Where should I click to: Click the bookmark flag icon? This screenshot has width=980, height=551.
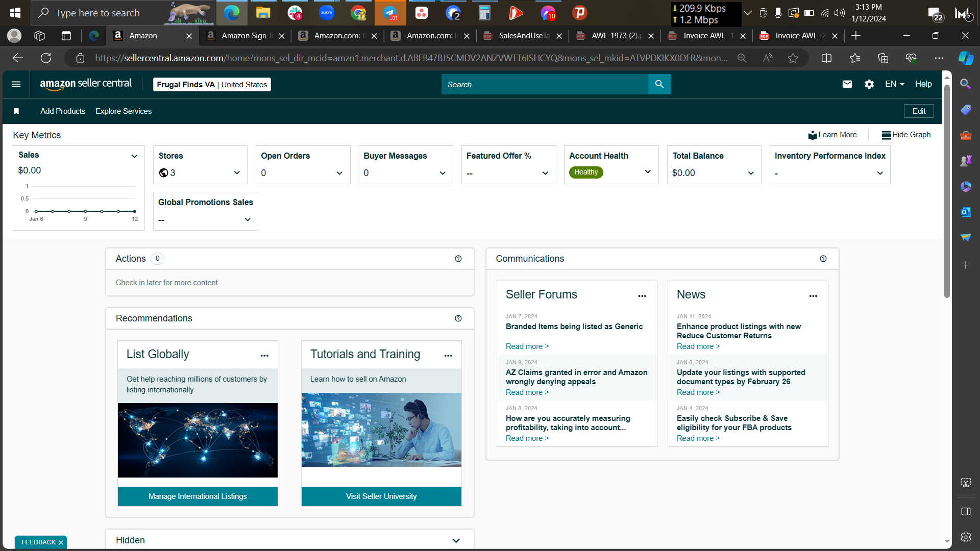point(16,111)
